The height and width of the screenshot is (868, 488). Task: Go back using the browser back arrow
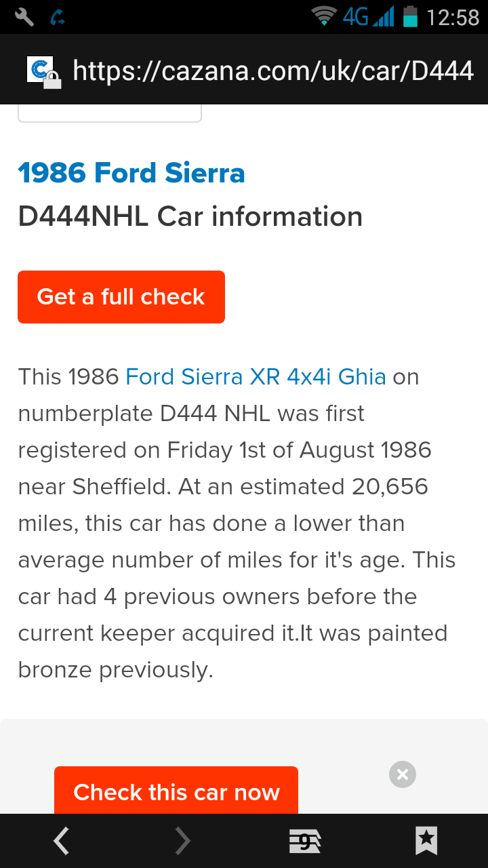coord(61,841)
